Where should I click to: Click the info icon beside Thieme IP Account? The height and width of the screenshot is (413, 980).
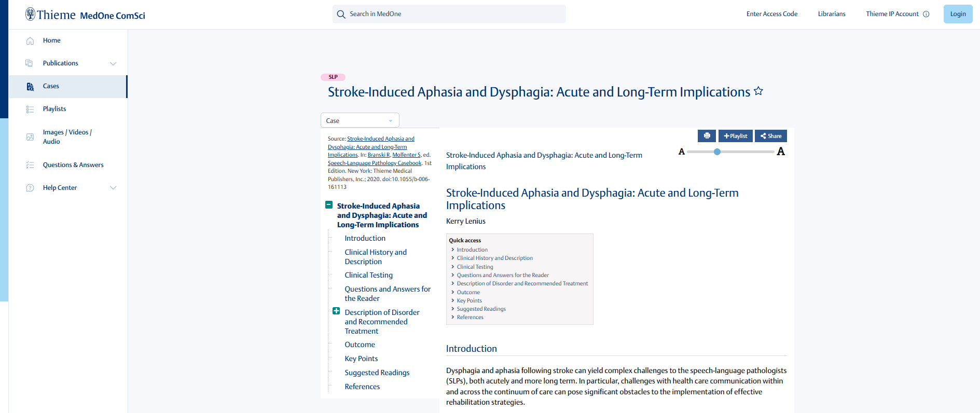tap(926, 14)
